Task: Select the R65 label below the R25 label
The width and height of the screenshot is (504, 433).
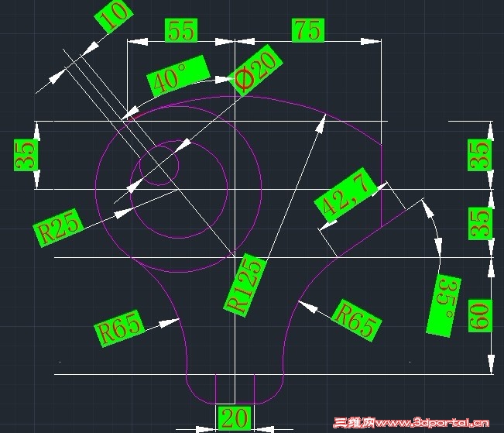Action: 119,328
